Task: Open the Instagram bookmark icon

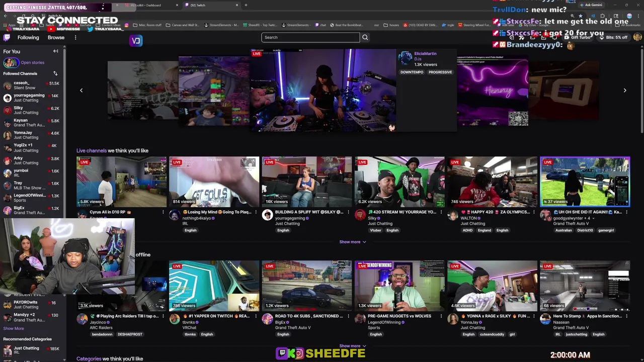Action: [127, 25]
